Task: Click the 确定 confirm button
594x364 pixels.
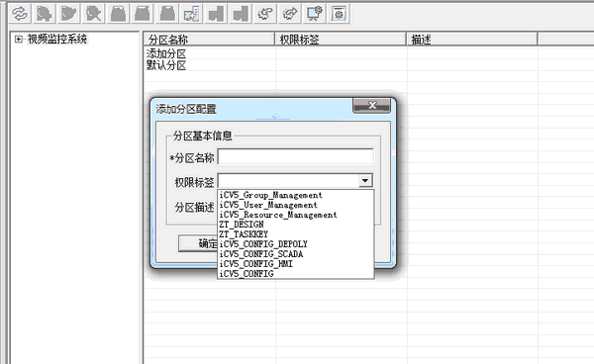Action: [198, 243]
